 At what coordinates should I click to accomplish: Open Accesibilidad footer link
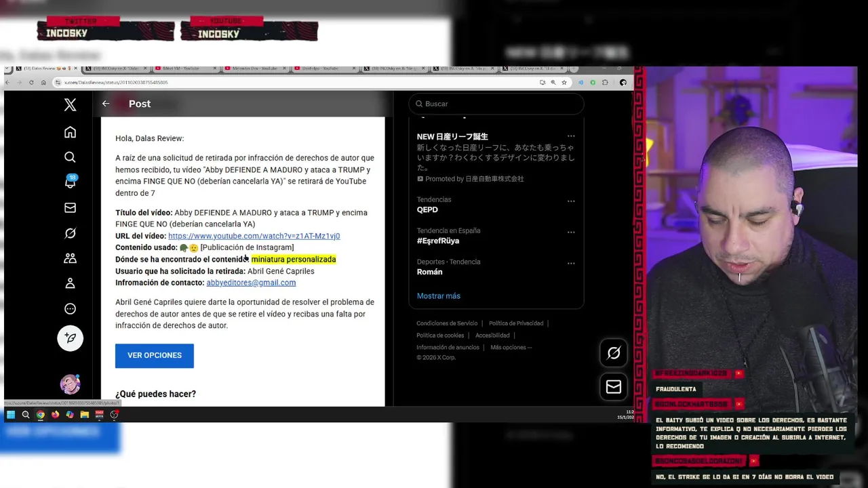(x=492, y=335)
